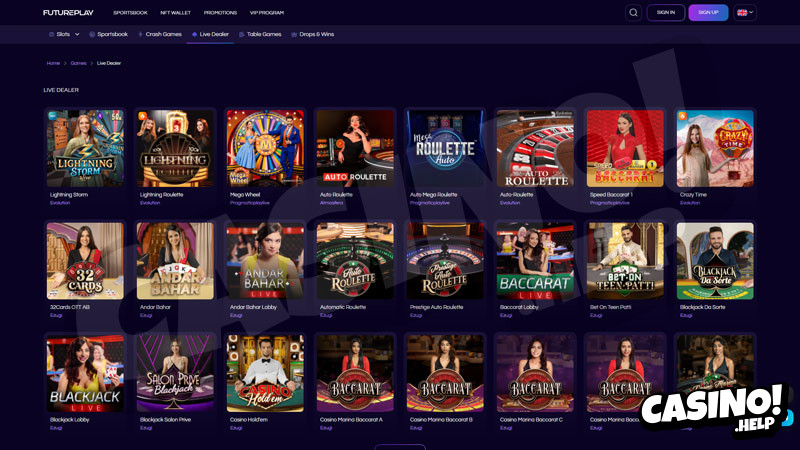Open the 32Cards OTT AB thumbnail
800x450 pixels.
click(x=85, y=261)
